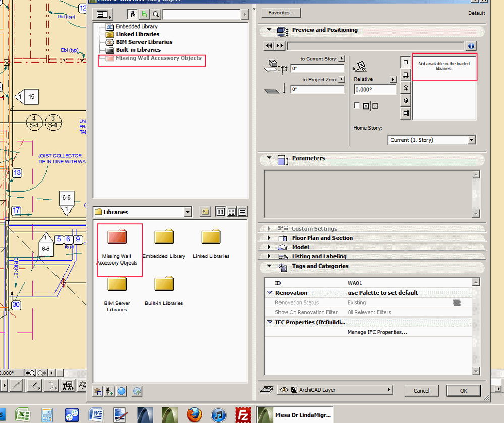This screenshot has width=504, height=423.
Task: Collapse the Tags and Categories panel
Action: (x=269, y=266)
